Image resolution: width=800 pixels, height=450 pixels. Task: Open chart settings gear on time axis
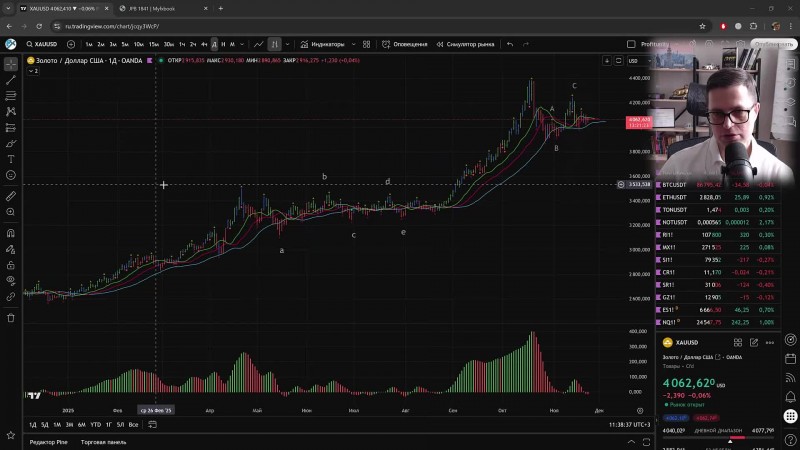pos(640,410)
